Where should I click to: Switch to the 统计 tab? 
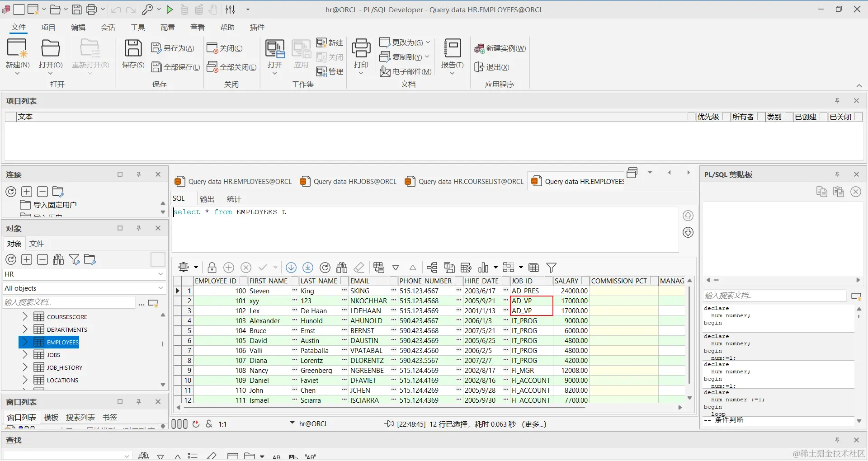234,199
